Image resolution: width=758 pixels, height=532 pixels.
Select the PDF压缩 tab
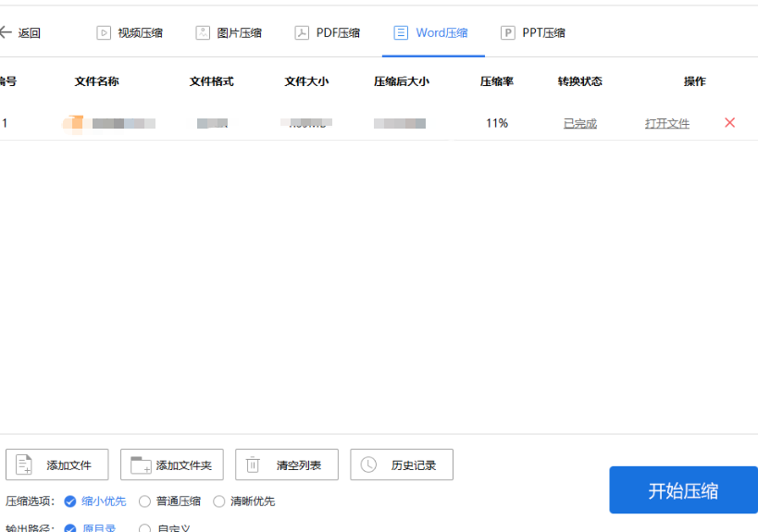(328, 33)
